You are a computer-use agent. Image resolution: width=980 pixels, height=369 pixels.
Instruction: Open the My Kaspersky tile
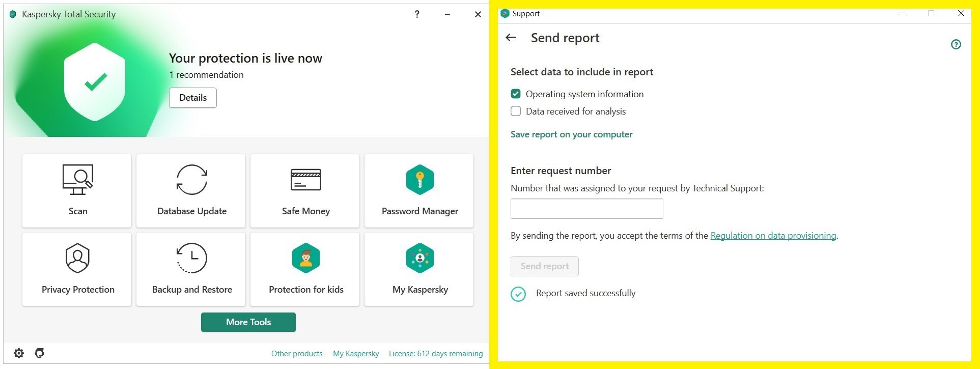click(419, 269)
